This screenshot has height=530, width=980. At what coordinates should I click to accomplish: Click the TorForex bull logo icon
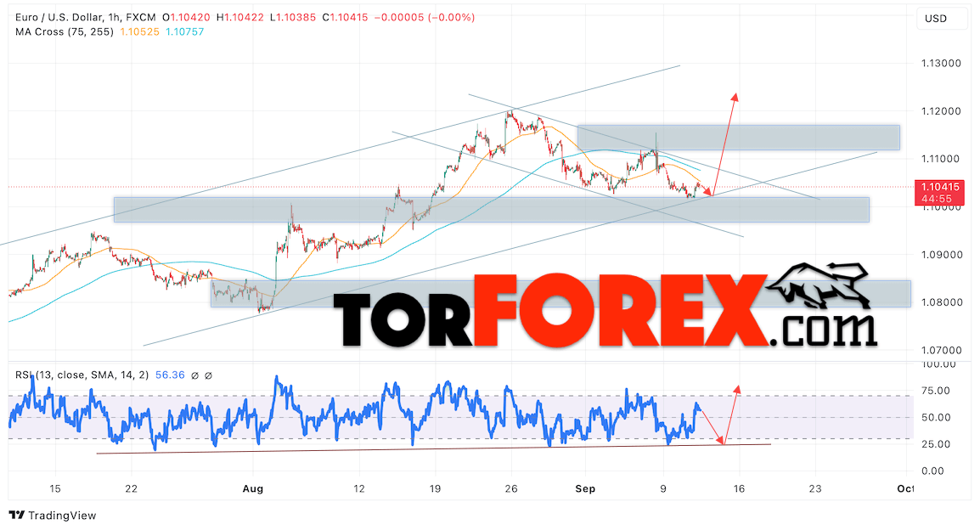pos(818,285)
